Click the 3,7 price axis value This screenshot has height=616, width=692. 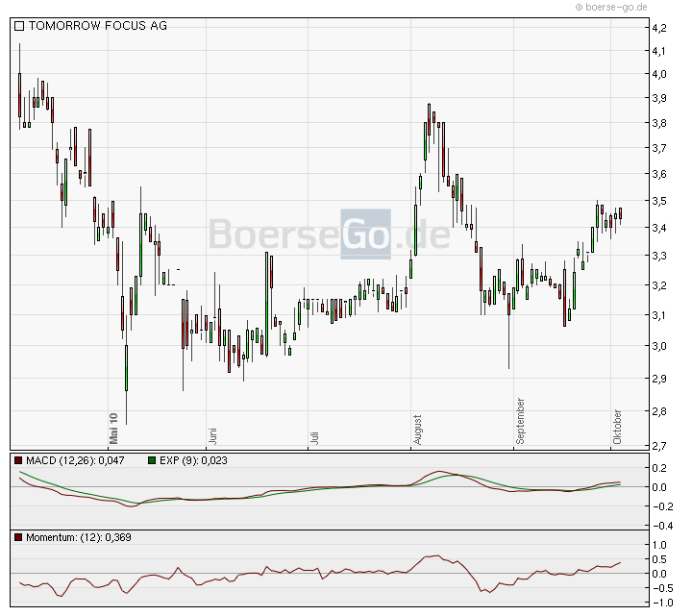coord(659,148)
